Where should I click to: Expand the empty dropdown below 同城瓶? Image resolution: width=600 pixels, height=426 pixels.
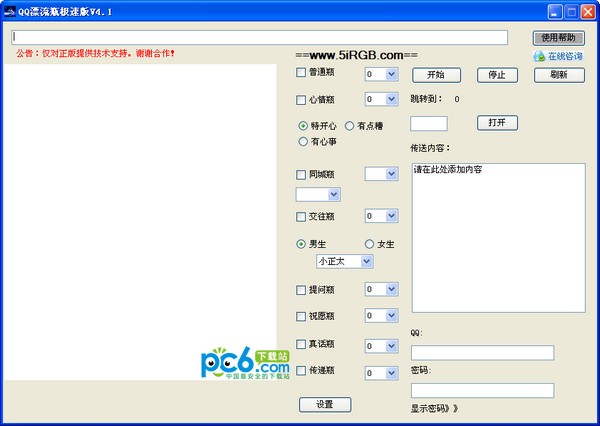[334, 195]
